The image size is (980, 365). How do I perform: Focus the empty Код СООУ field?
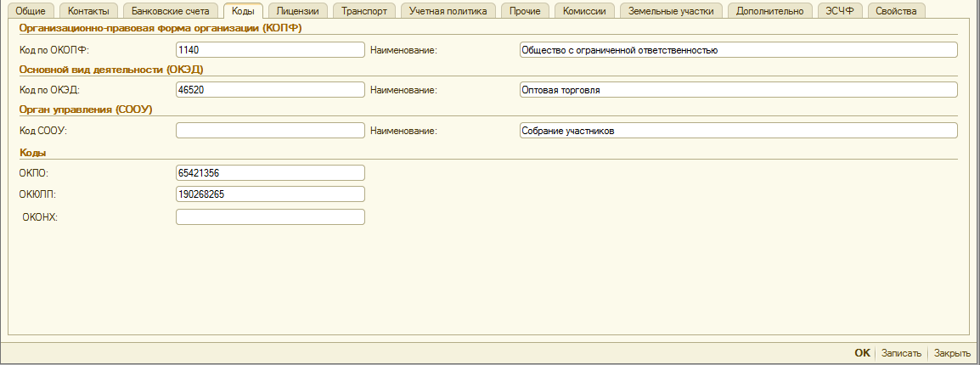click(x=270, y=131)
